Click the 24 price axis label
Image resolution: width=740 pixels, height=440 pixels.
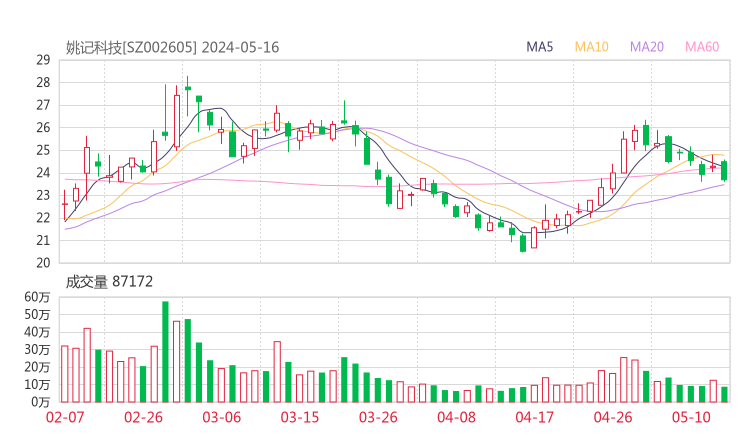pos(43,173)
